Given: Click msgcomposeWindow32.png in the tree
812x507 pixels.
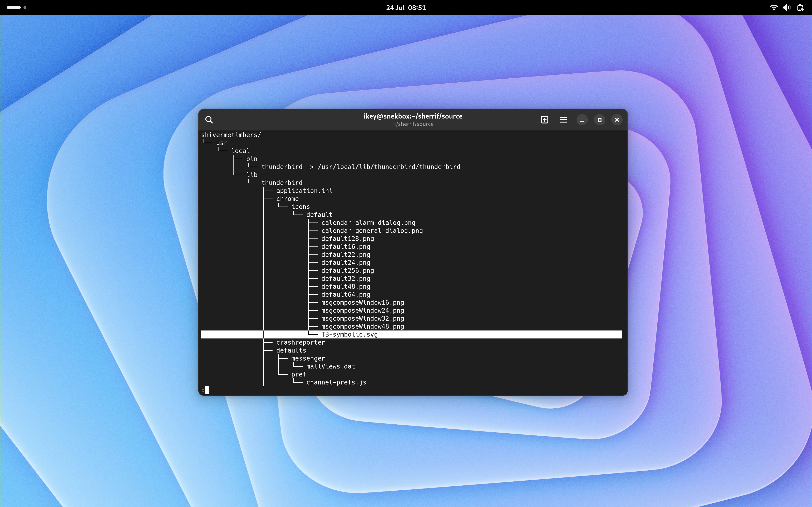Looking at the screenshot, I should pyautogui.click(x=362, y=319).
